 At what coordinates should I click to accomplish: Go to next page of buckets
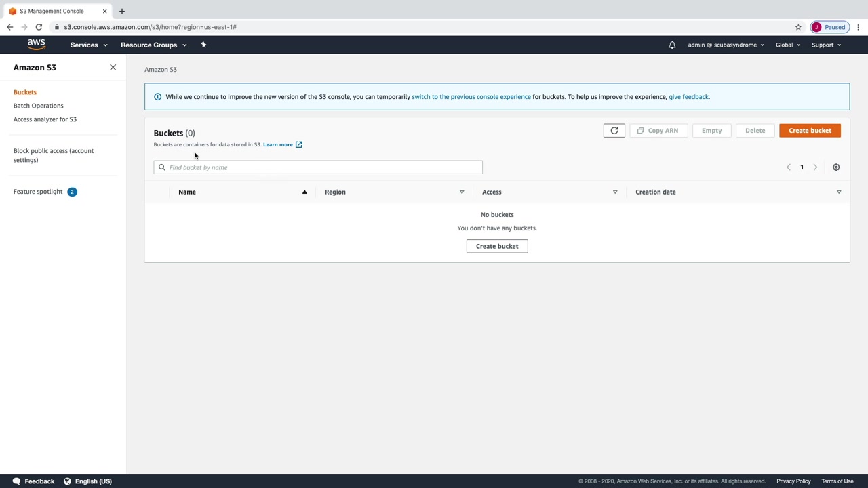tap(815, 167)
